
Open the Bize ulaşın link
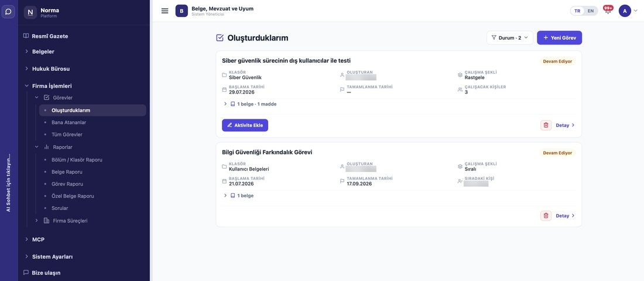(x=46, y=272)
